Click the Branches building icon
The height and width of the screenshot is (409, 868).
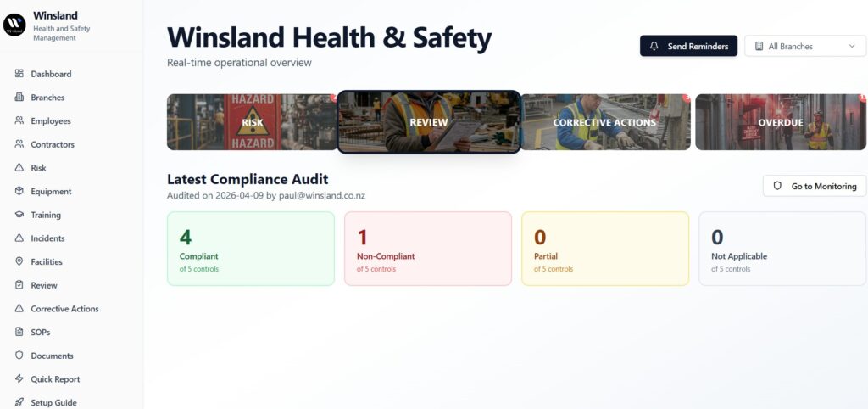(19, 98)
